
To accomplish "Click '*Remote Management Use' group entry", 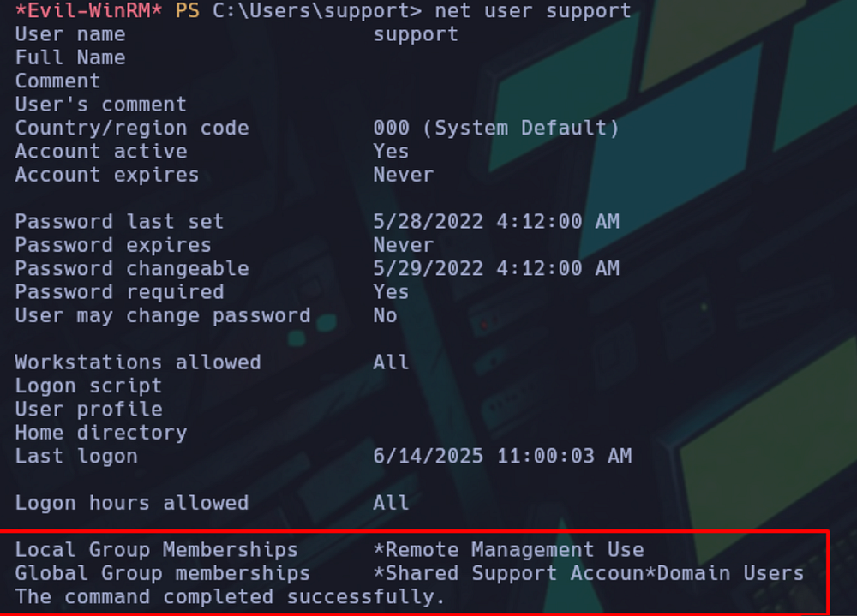I will point(508,550).
